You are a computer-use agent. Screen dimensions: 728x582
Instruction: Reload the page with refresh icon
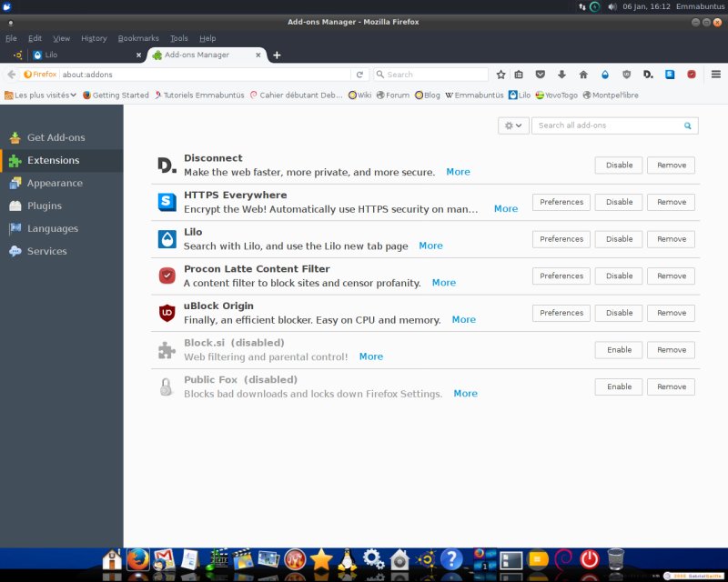pyautogui.click(x=359, y=75)
